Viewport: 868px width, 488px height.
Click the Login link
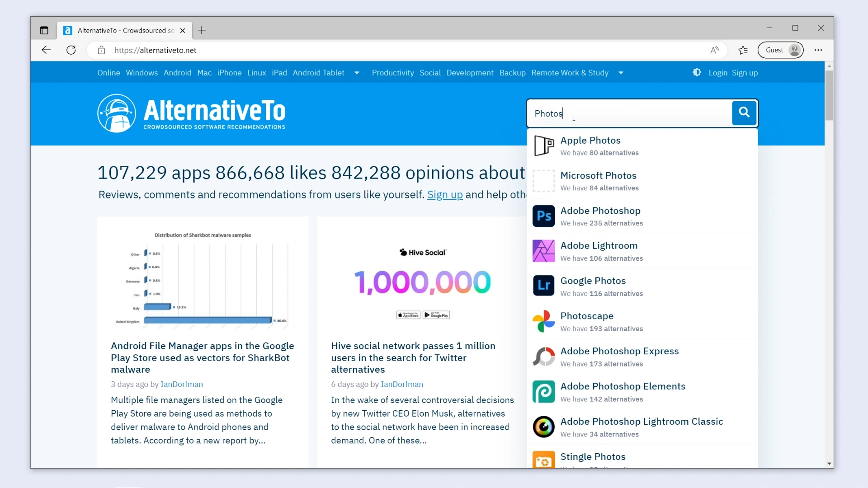(x=717, y=73)
